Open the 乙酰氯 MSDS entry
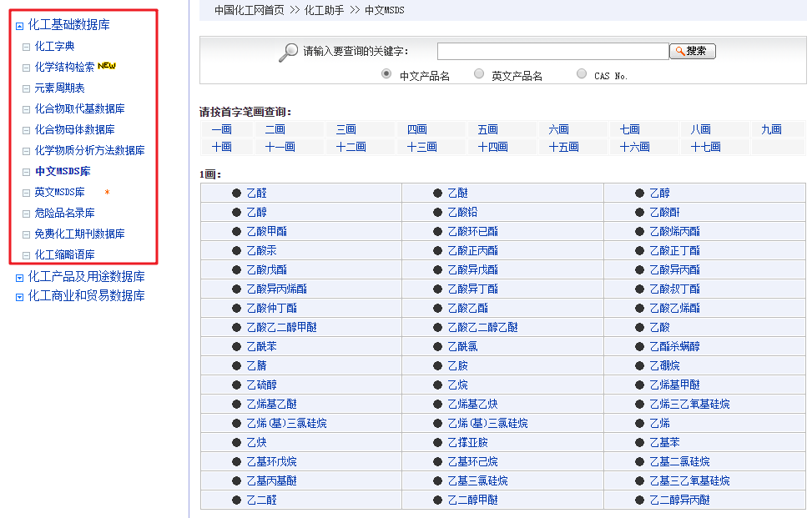The height and width of the screenshot is (518, 812). (x=463, y=346)
